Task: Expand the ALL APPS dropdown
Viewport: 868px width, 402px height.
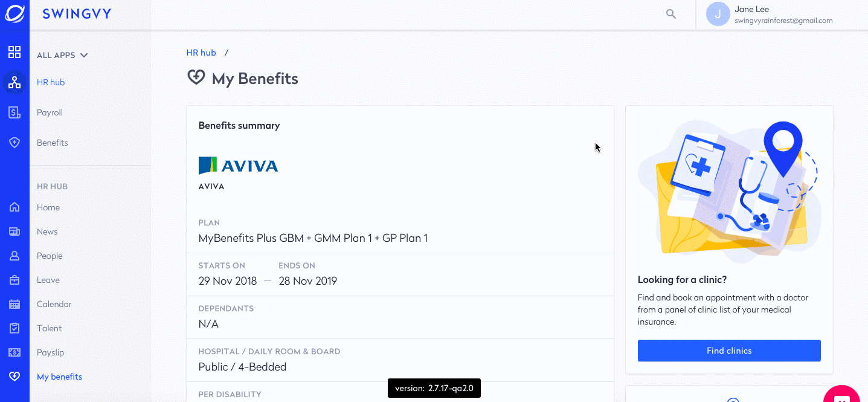Action: pyautogui.click(x=62, y=55)
